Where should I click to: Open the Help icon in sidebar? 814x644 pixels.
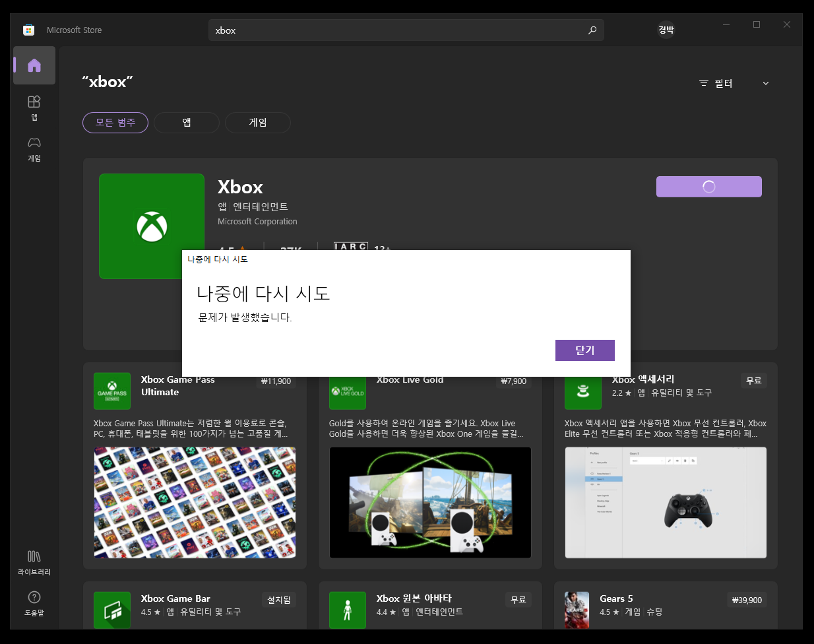coord(34,603)
